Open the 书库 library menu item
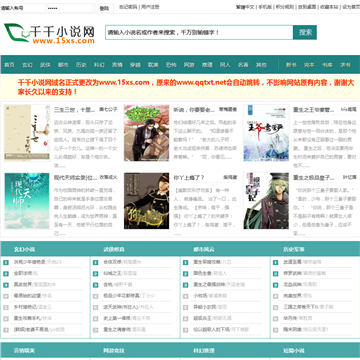Viewport: 360px width, 360px height. coord(327,65)
